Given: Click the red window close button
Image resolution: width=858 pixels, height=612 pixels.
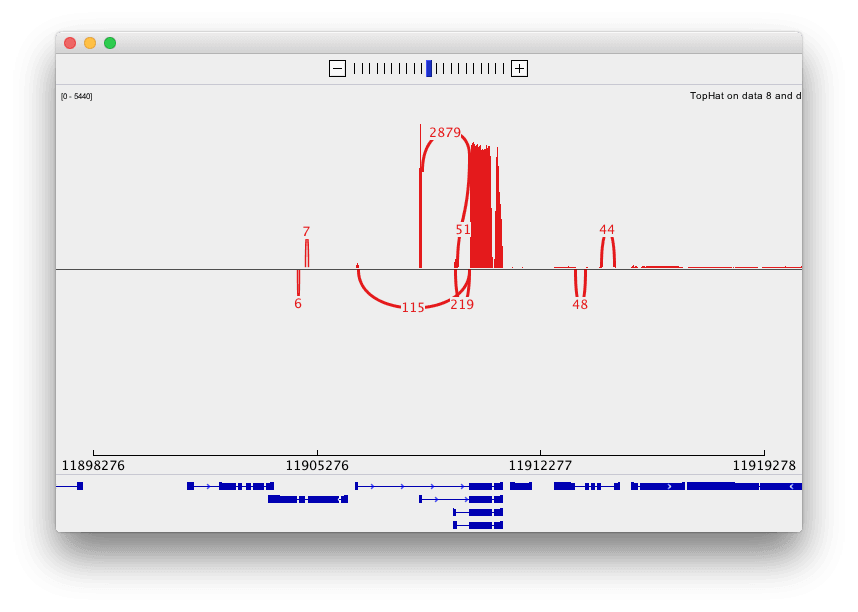Looking at the screenshot, I should 70,43.
